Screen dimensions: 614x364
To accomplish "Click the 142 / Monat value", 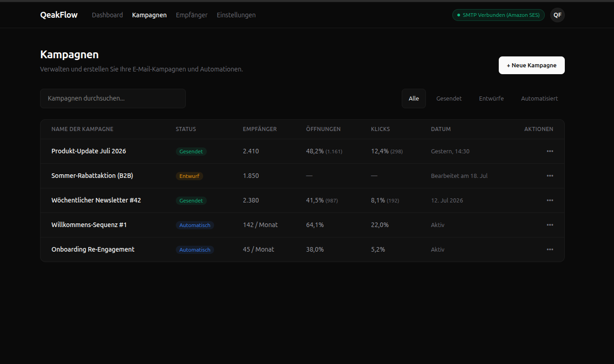I will click(261, 225).
